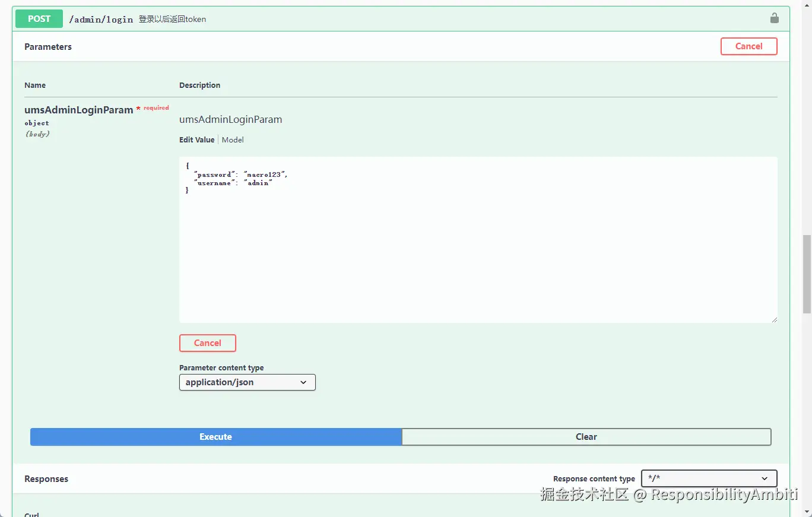Viewport: 812px width, 517px height.
Task: Click the Description column header
Action: (x=199, y=85)
